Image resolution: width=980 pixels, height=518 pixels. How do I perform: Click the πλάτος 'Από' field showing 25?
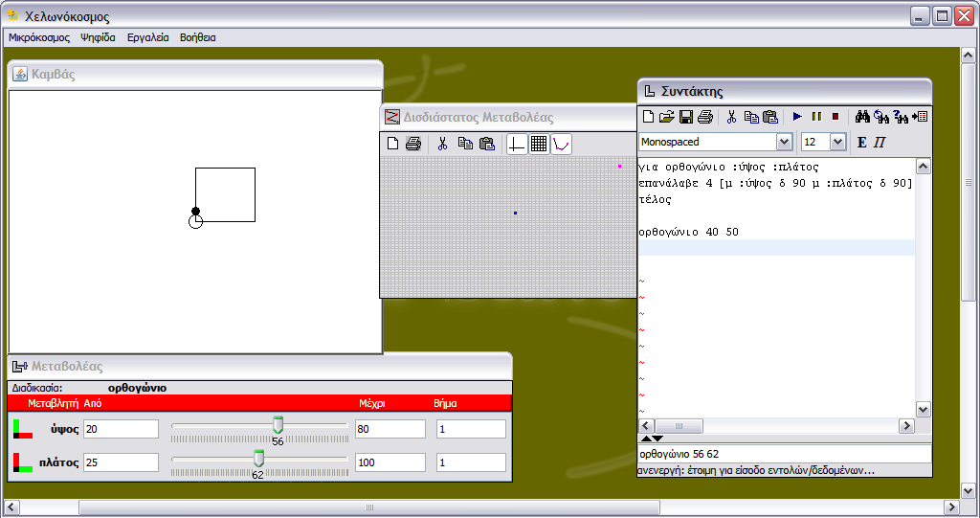tap(121, 463)
